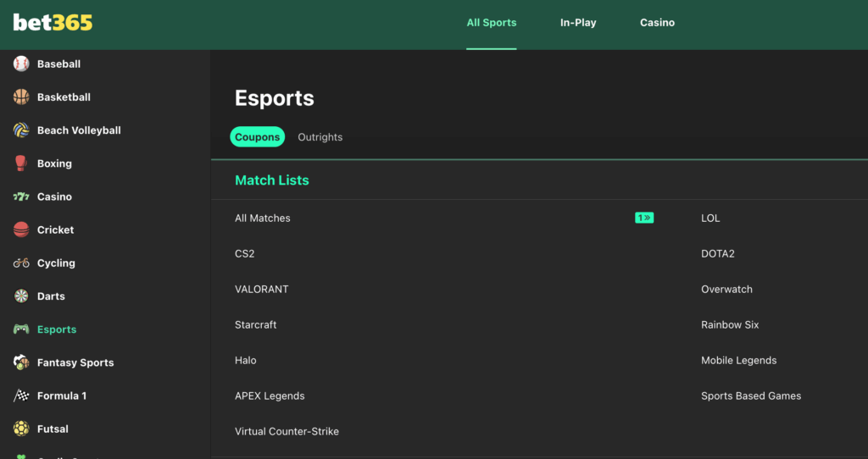The height and width of the screenshot is (459, 868).
Task: Click the Futsal ball icon
Action: click(21, 429)
